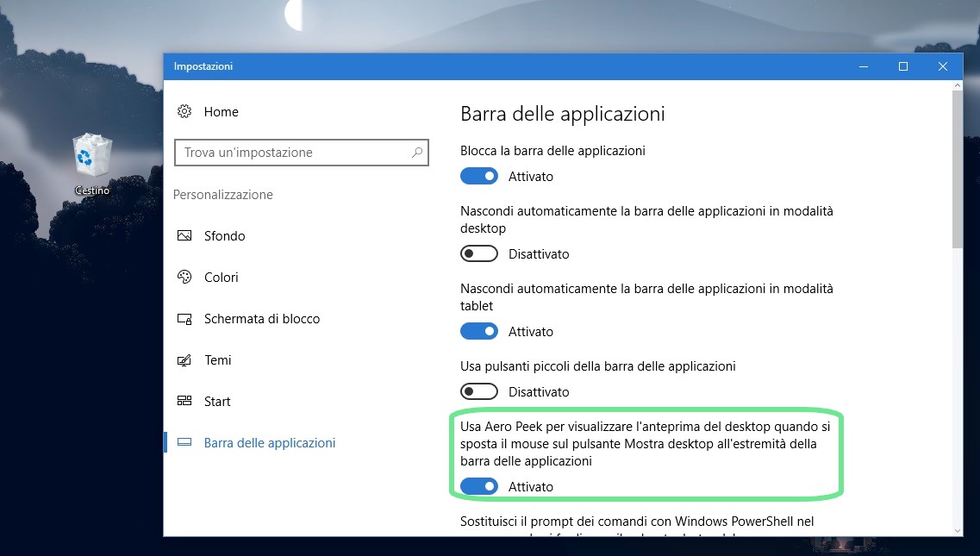Toggle Blocca la barra delle applicazioni
The image size is (980, 556).
point(479,177)
